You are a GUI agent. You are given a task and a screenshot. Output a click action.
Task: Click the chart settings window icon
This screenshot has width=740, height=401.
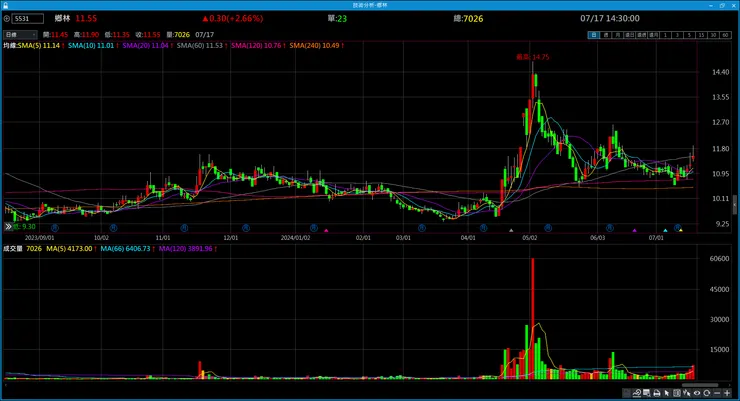647,393
